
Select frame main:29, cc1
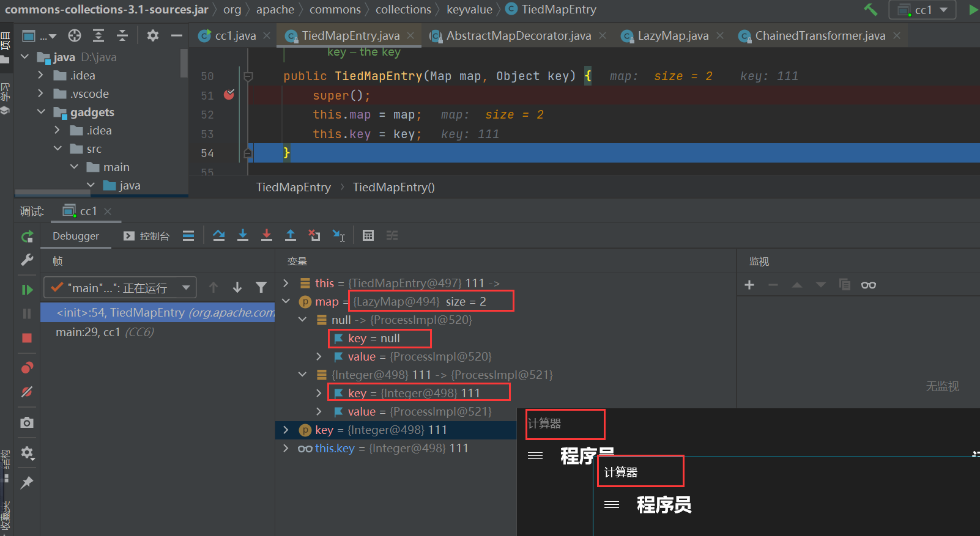[158, 332]
